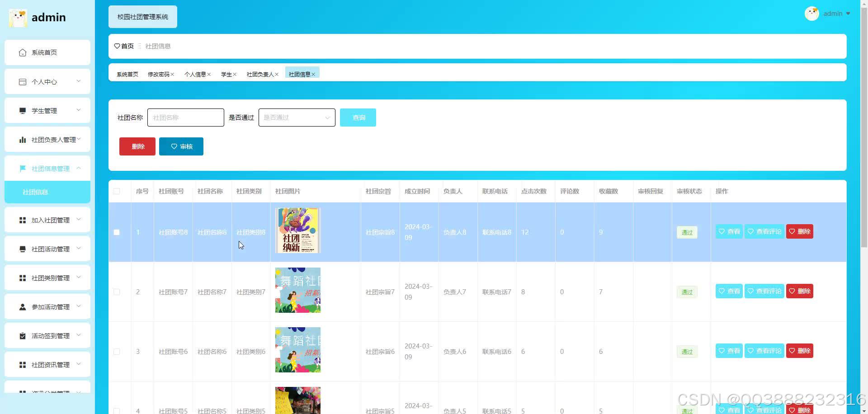Tick the checkbox for row 社团账号7
The width and height of the screenshot is (868, 414).
click(x=117, y=292)
